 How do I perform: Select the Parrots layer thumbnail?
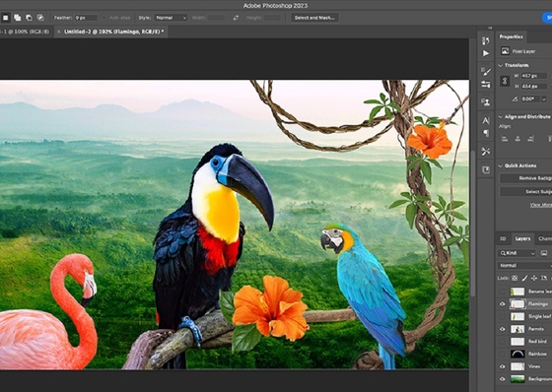click(x=517, y=329)
